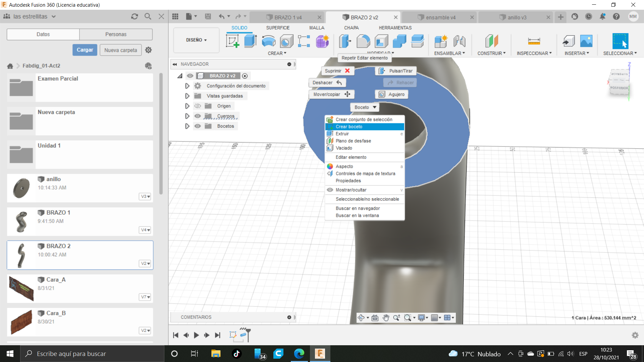This screenshot has width=644, height=362.
Task: Click the Insert Canvas image icon
Action: 586,41
